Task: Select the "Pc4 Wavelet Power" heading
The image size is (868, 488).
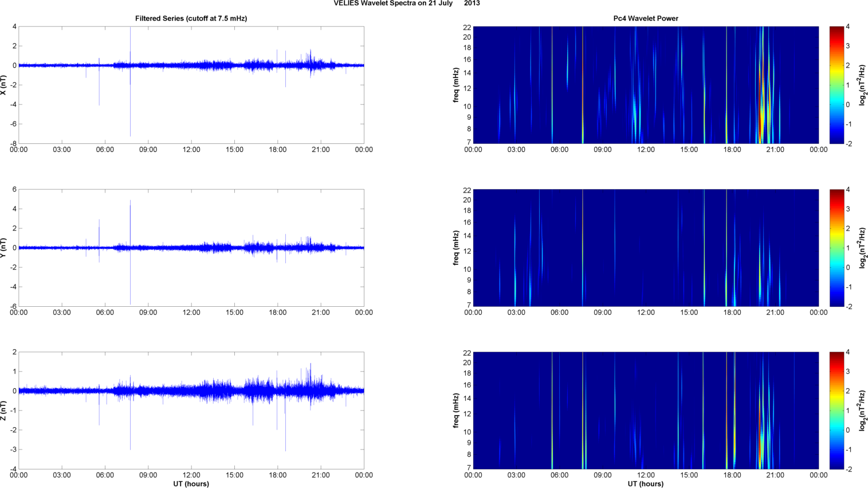Action: tap(646, 18)
